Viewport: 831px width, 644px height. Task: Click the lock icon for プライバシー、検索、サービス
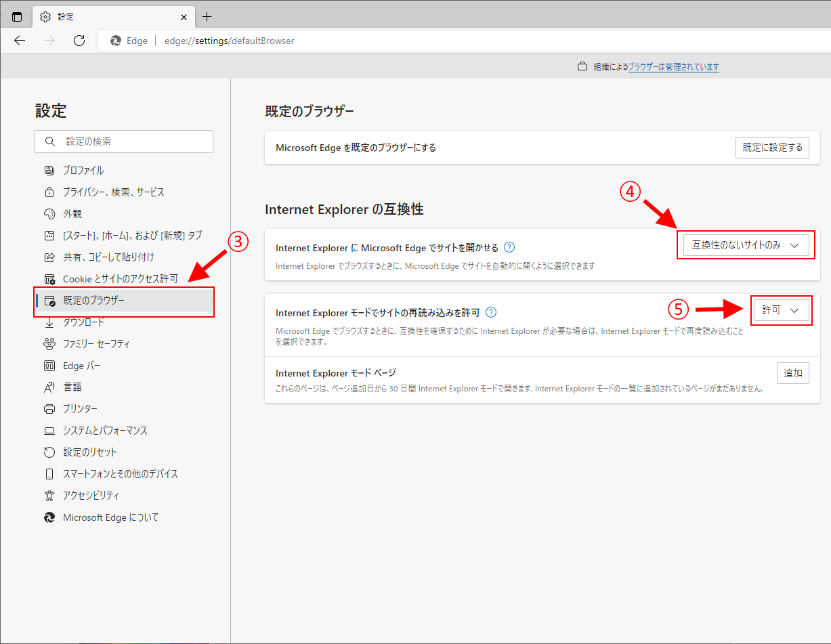tap(49, 192)
